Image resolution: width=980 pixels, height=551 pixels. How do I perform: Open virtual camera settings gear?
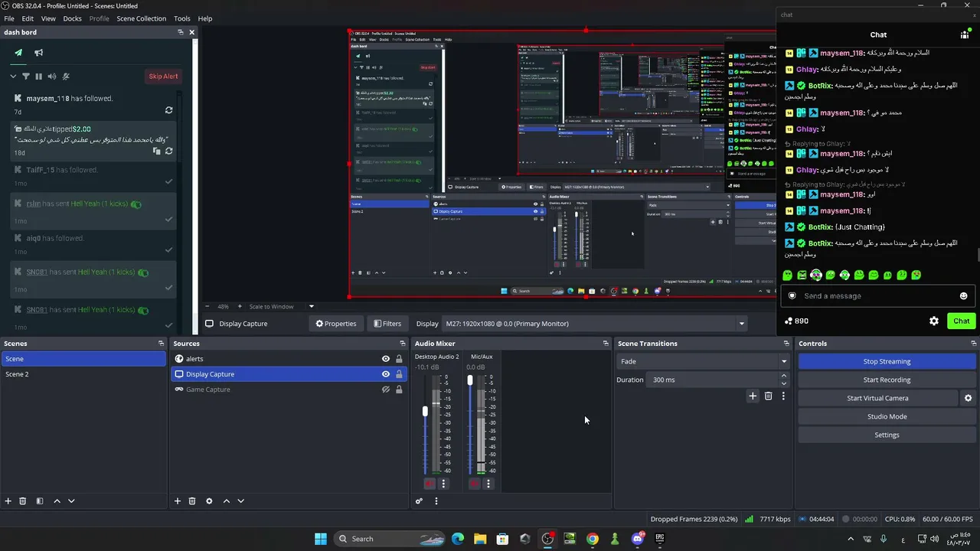pos(968,398)
